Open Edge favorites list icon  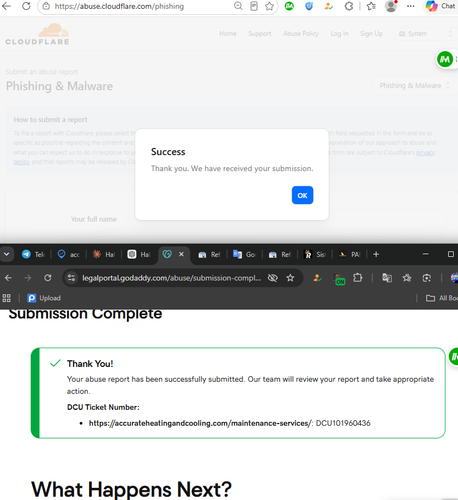pos(371,6)
